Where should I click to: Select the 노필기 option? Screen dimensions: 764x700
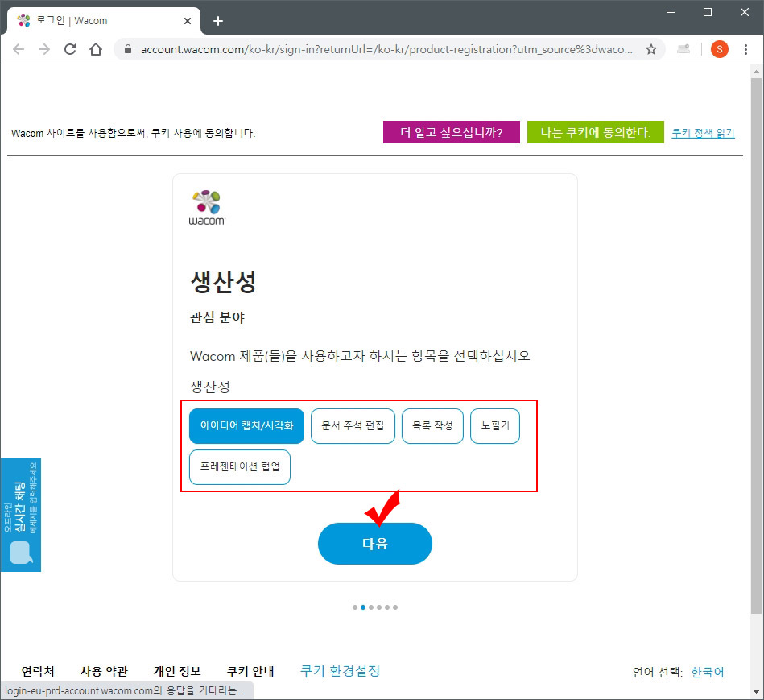pyautogui.click(x=494, y=426)
